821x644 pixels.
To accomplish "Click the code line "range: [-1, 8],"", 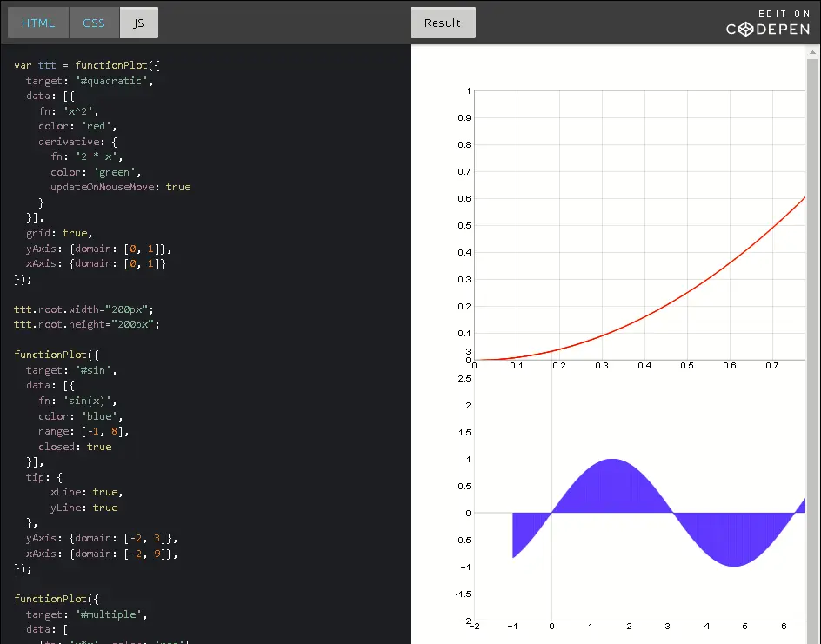I will coord(83,432).
